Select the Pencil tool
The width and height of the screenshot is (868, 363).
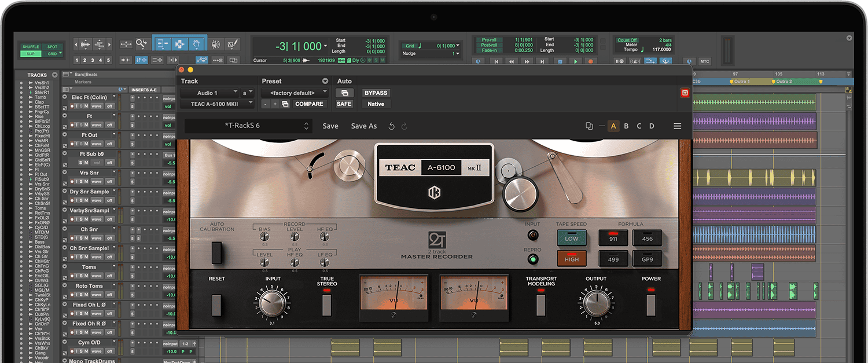[x=231, y=43]
